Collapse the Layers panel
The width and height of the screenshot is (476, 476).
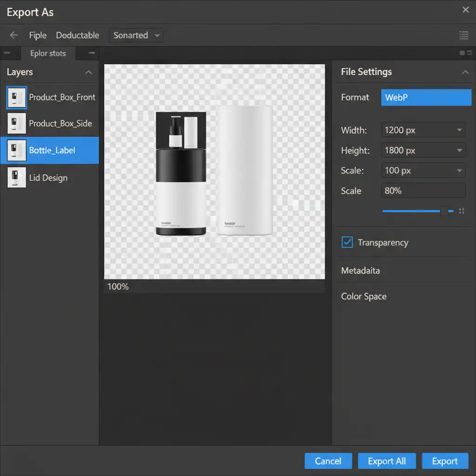(88, 73)
